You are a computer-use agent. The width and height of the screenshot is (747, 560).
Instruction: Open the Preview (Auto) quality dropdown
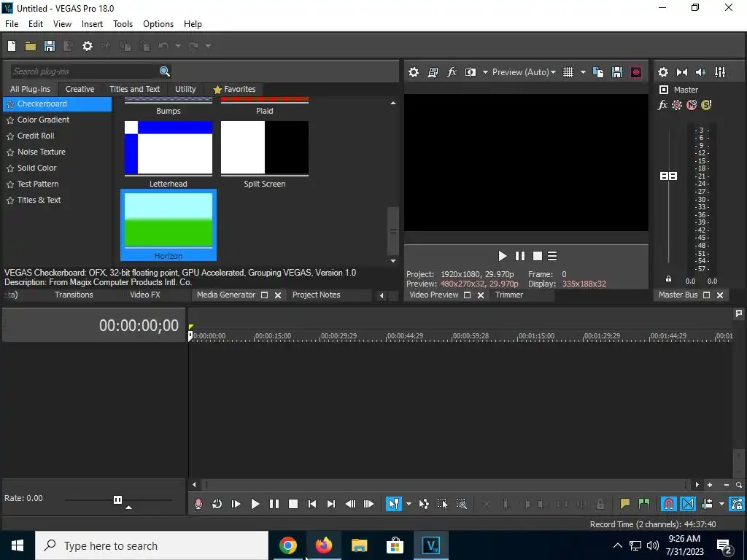(524, 72)
